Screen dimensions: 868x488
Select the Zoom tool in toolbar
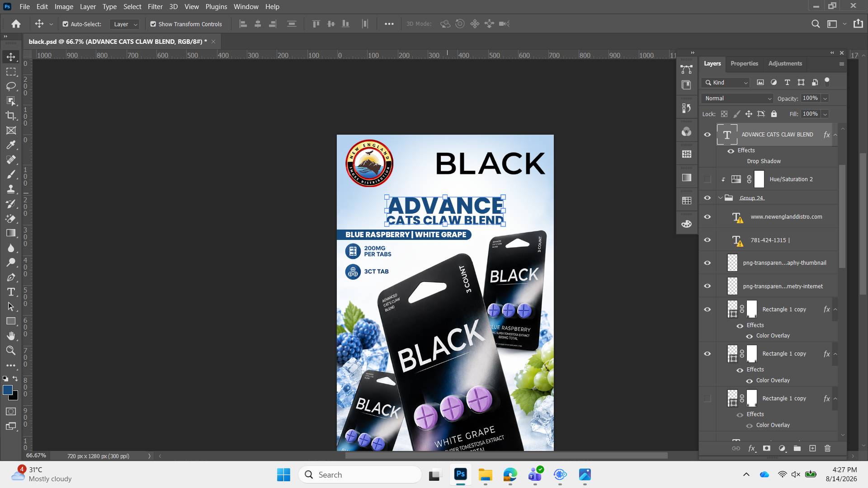tap(11, 351)
